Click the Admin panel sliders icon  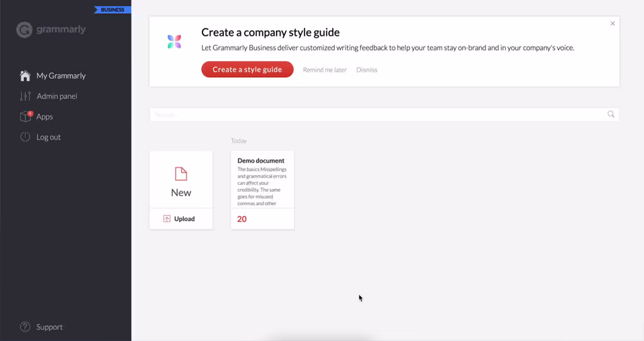(x=25, y=96)
